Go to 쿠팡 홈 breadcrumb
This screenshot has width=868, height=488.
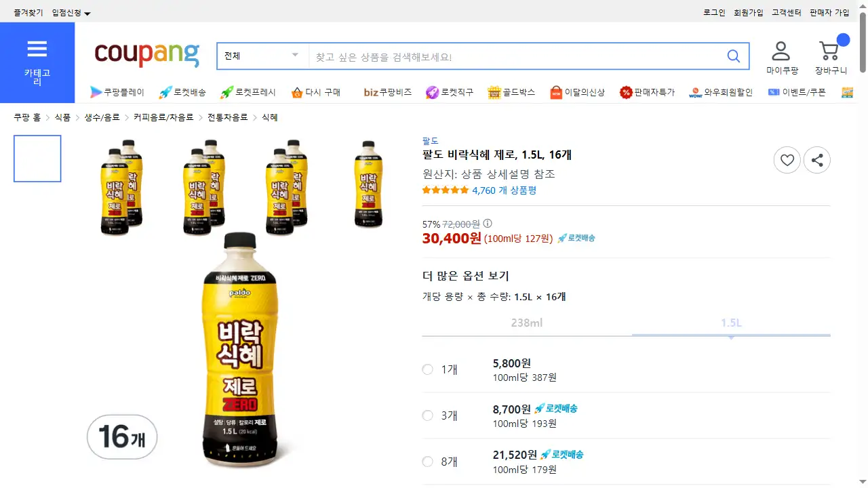pyautogui.click(x=27, y=117)
